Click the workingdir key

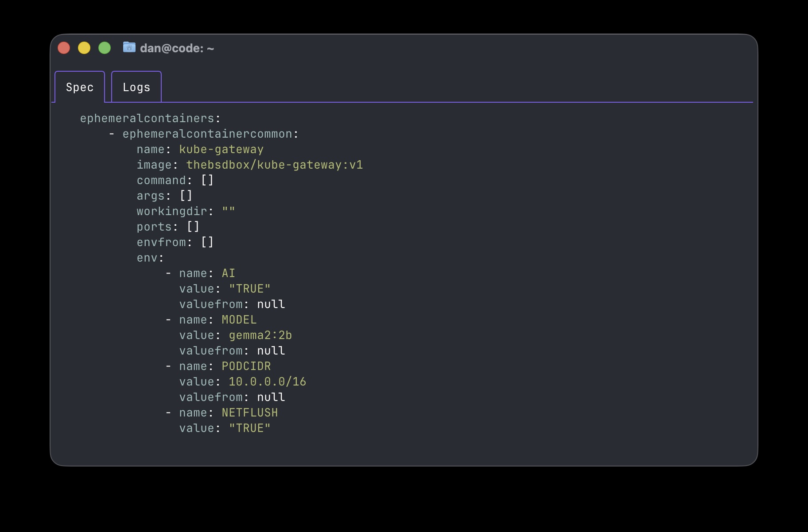171,212
